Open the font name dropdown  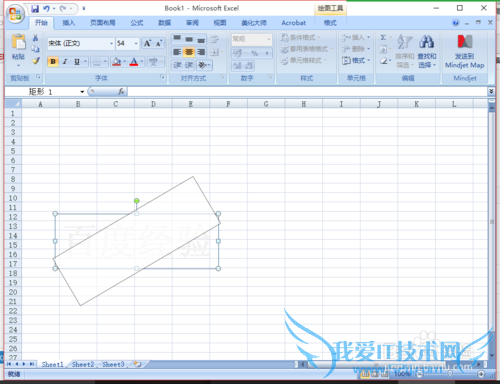tap(111, 44)
